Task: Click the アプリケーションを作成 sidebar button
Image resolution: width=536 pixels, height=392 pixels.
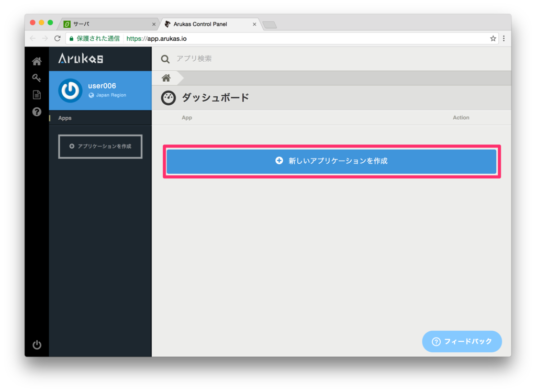Action: (100, 146)
